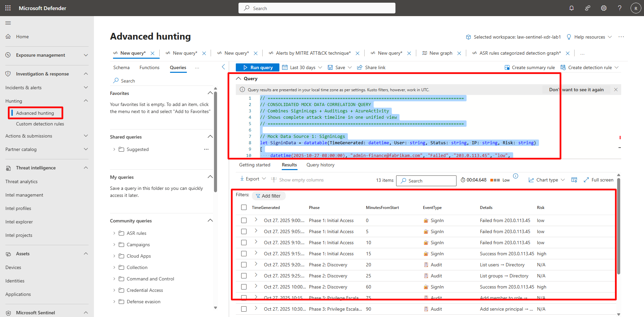The height and width of the screenshot is (317, 644).
Task: Dismiss the time zone info banner
Action: [x=616, y=90]
